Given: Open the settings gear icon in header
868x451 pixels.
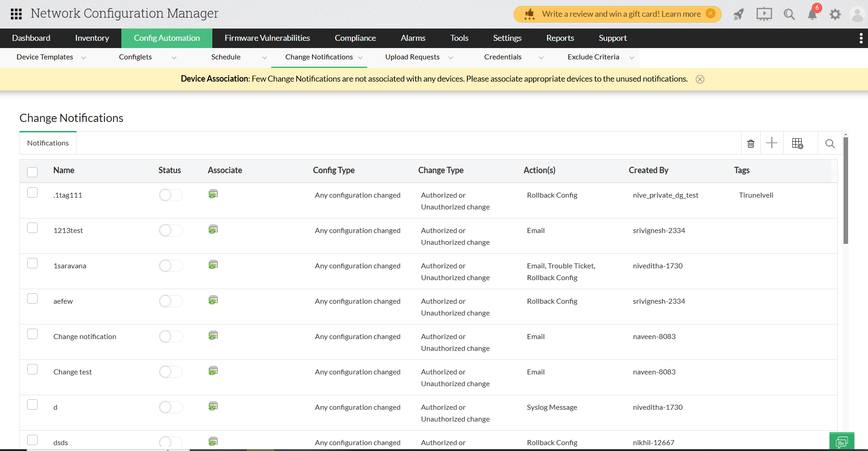Looking at the screenshot, I should [x=835, y=15].
